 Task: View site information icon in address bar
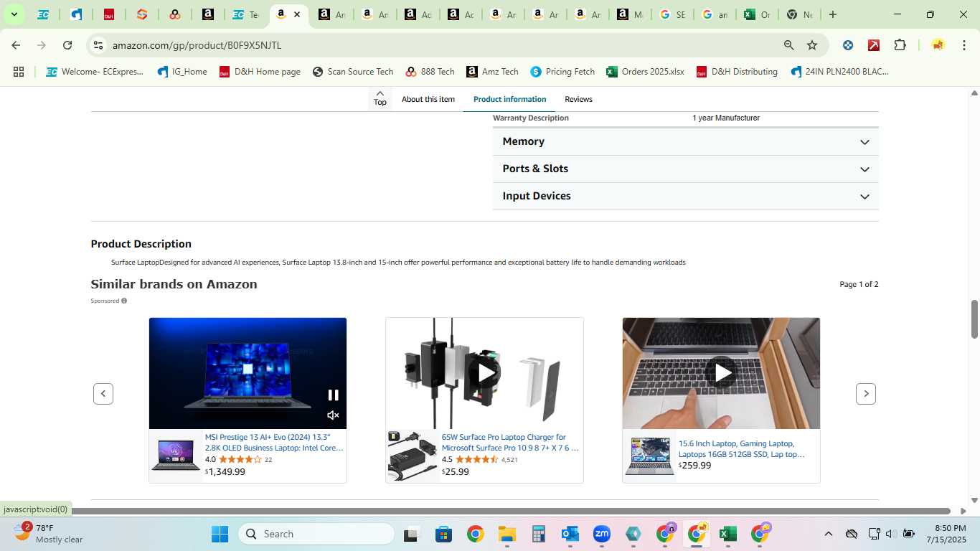(98, 45)
